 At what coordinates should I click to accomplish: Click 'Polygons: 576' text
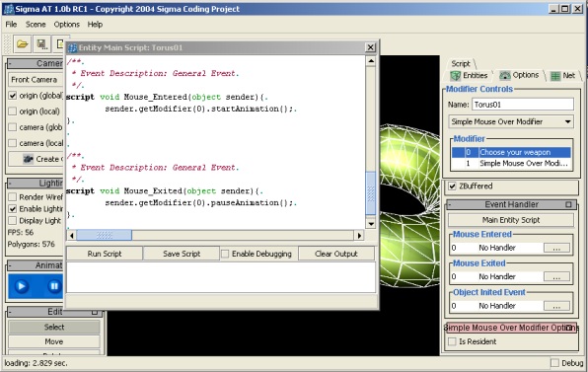[32, 244]
